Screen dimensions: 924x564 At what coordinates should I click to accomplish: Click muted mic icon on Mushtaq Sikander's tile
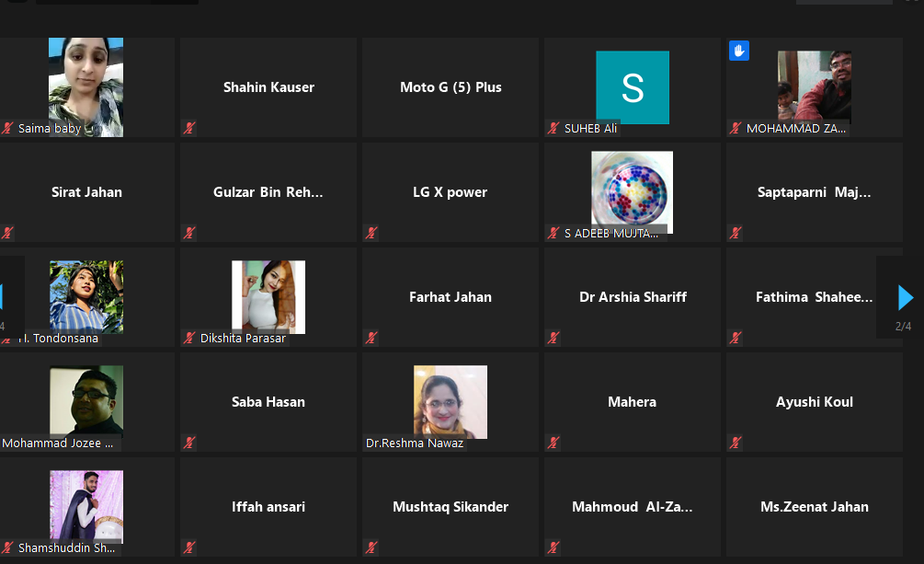(x=371, y=548)
